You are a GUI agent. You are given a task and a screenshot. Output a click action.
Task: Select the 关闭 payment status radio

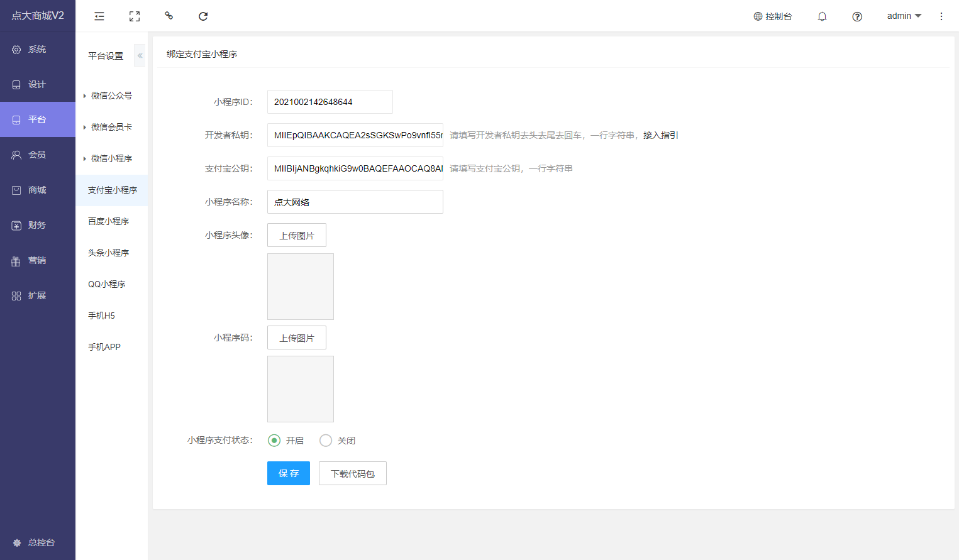326,441
